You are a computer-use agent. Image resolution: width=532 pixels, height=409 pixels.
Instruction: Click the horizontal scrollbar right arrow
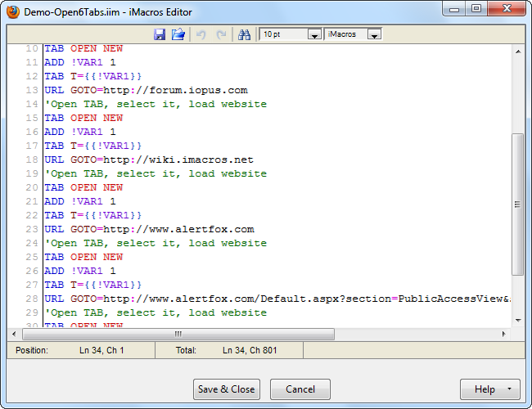tap(504, 334)
